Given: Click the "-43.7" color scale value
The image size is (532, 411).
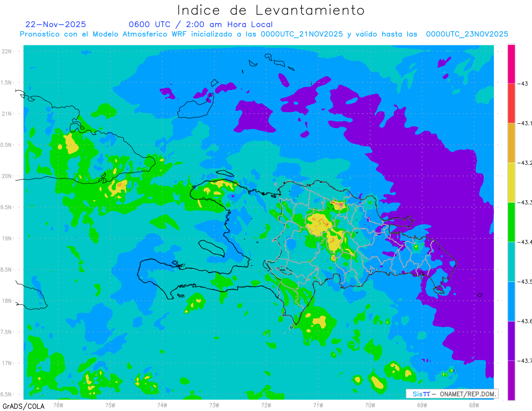Looking at the screenshot, I should click(525, 360).
